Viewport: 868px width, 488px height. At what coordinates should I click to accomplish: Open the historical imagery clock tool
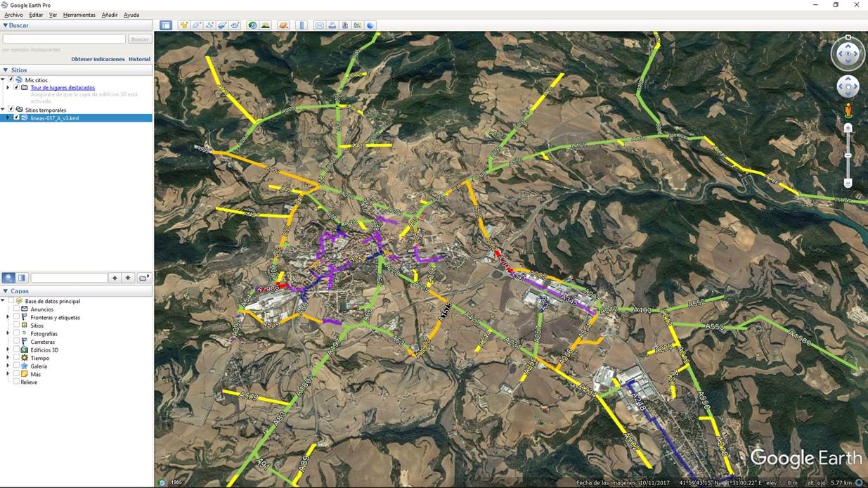pos(252,25)
